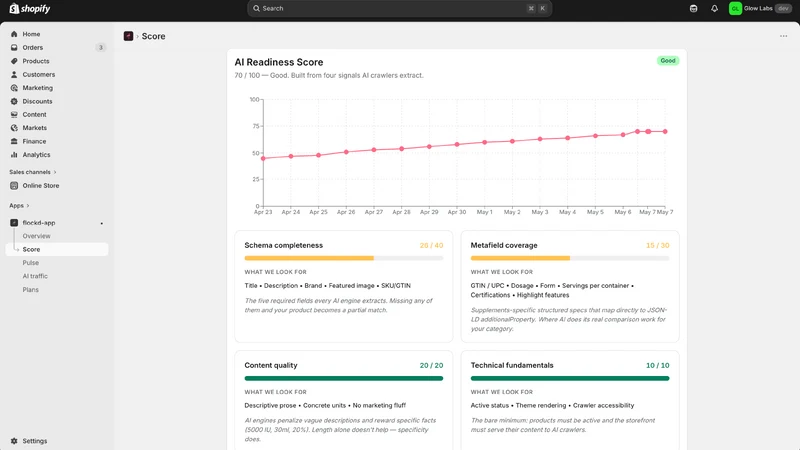Click the Settings gear icon
The image size is (800, 450).
coord(14,441)
